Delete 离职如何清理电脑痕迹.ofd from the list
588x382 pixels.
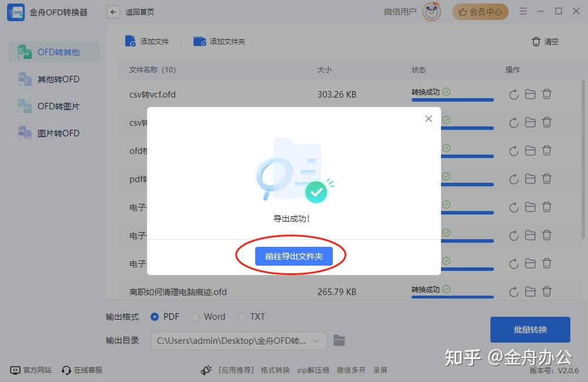[547, 290]
